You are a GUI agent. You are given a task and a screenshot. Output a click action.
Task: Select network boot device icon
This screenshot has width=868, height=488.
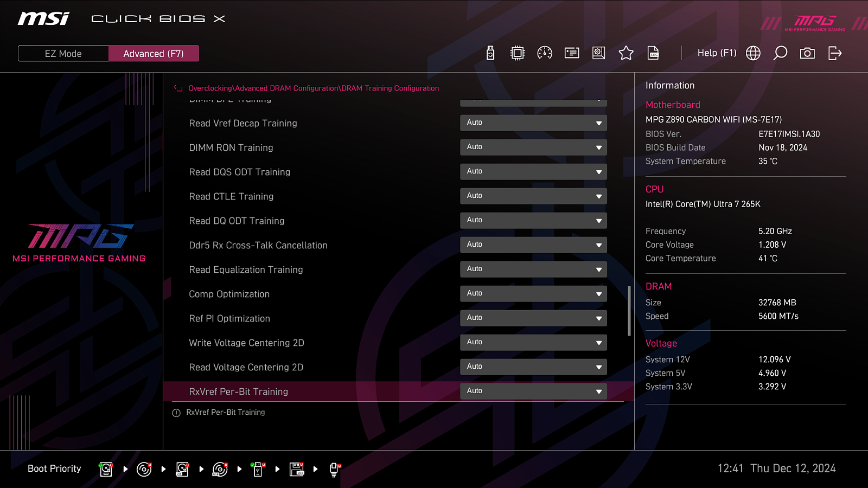click(334, 470)
